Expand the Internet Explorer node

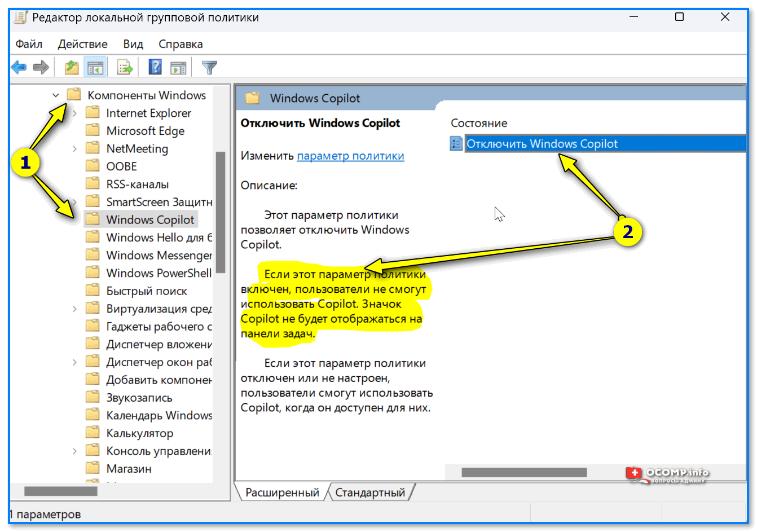click(x=74, y=113)
